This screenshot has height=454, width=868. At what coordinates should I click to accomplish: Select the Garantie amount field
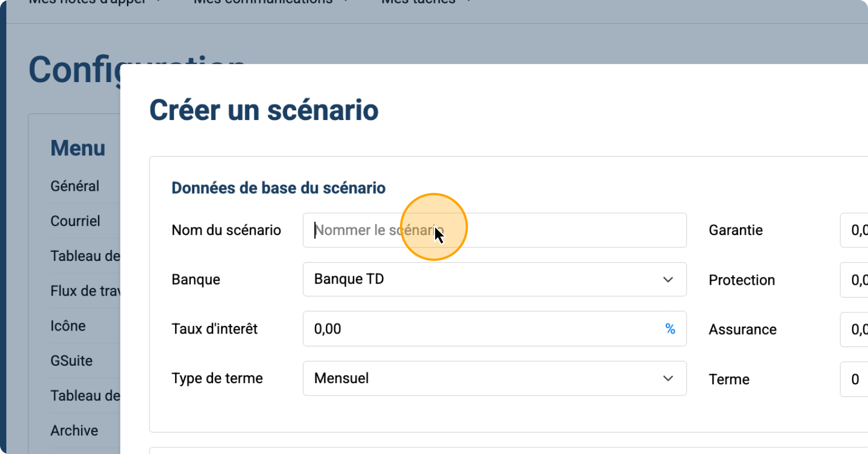854,230
